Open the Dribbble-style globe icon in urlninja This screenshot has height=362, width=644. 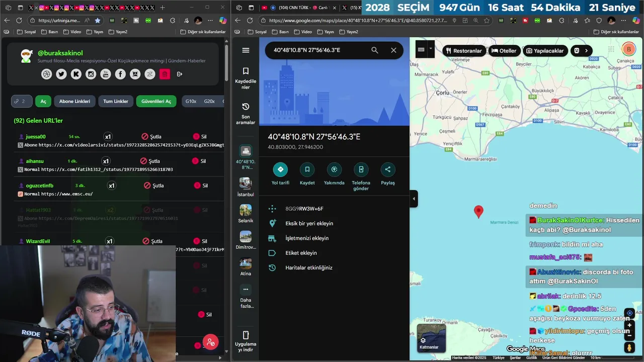pos(47,74)
